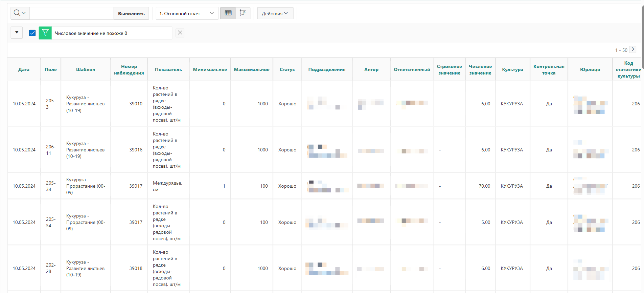Sort by Дата column header

(24, 69)
